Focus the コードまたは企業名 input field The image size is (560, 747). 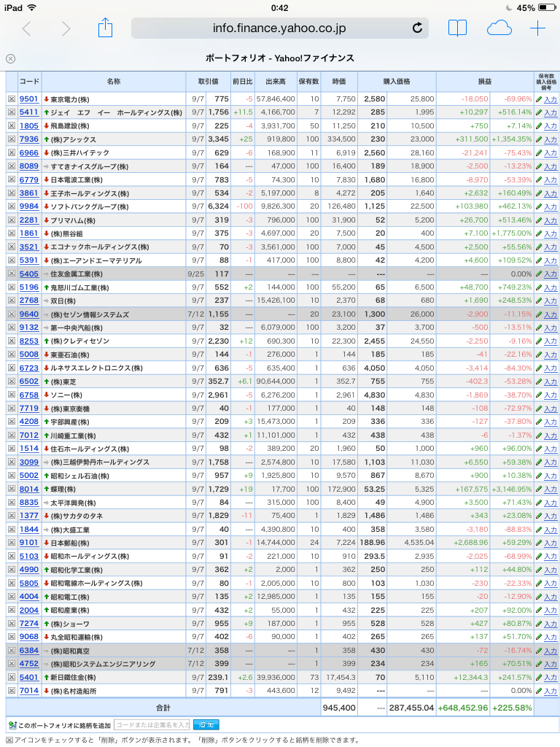[x=152, y=724]
